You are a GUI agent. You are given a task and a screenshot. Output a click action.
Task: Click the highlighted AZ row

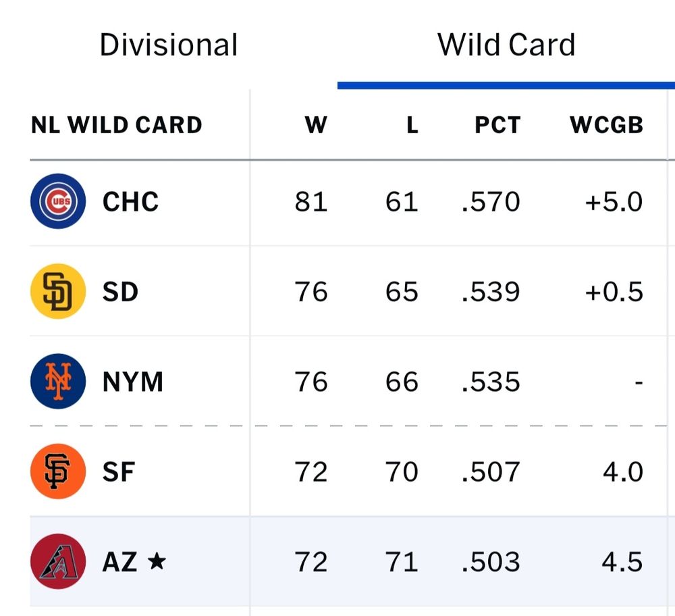337,561
